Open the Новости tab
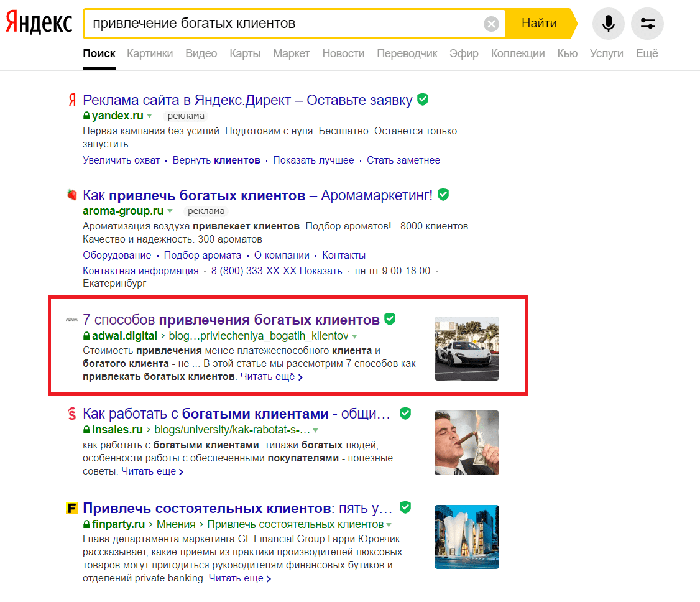700x602 pixels. pos(343,53)
